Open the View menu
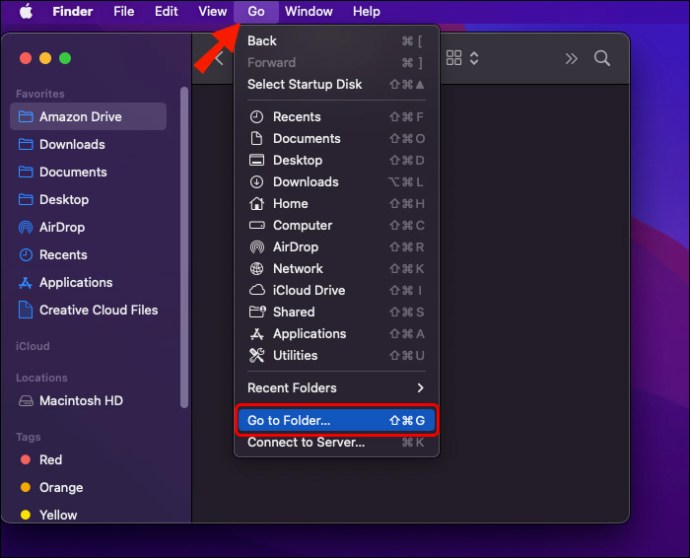 [x=213, y=11]
